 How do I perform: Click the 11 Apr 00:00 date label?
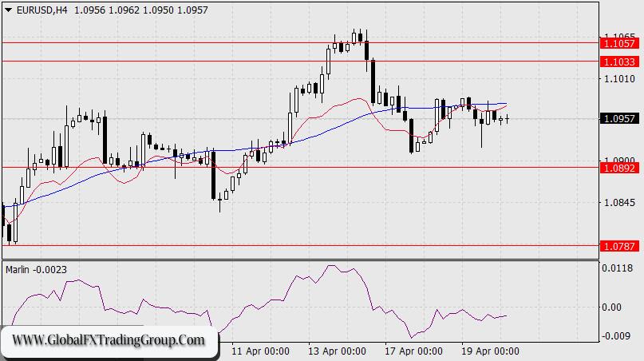(x=260, y=351)
